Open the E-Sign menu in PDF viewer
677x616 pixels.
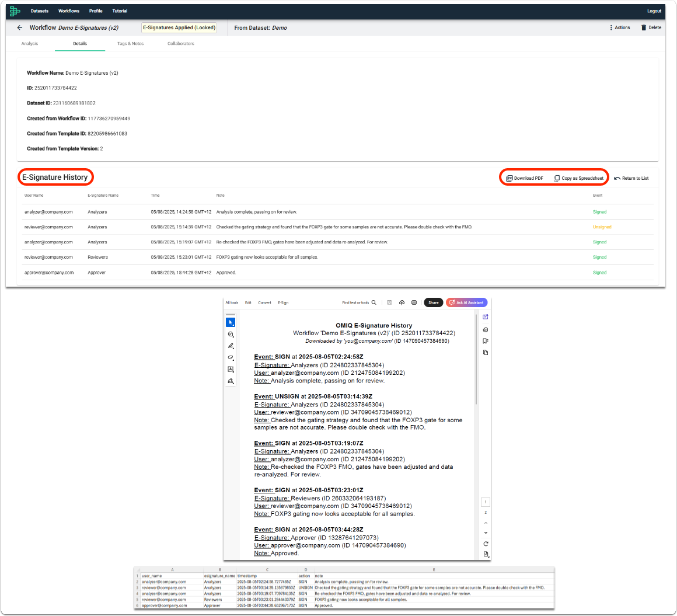click(x=283, y=303)
